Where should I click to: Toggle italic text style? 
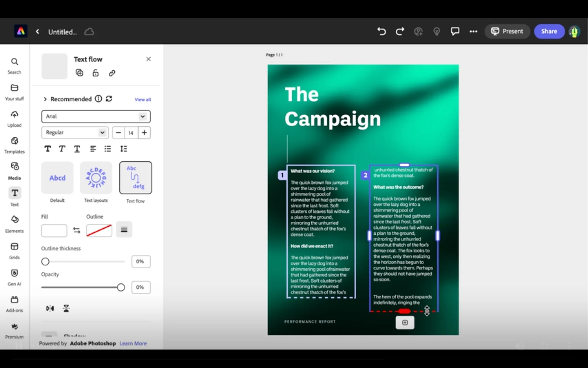pyautogui.click(x=62, y=149)
